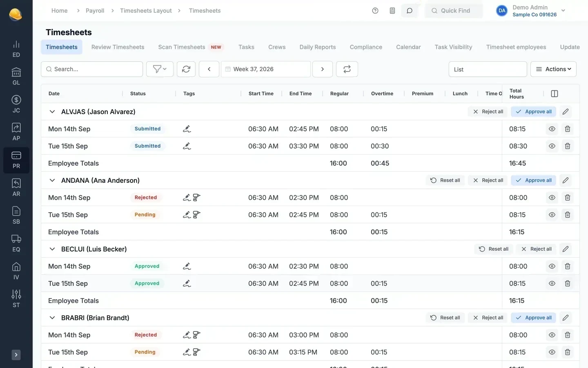Go to previous week arrow

[209, 69]
